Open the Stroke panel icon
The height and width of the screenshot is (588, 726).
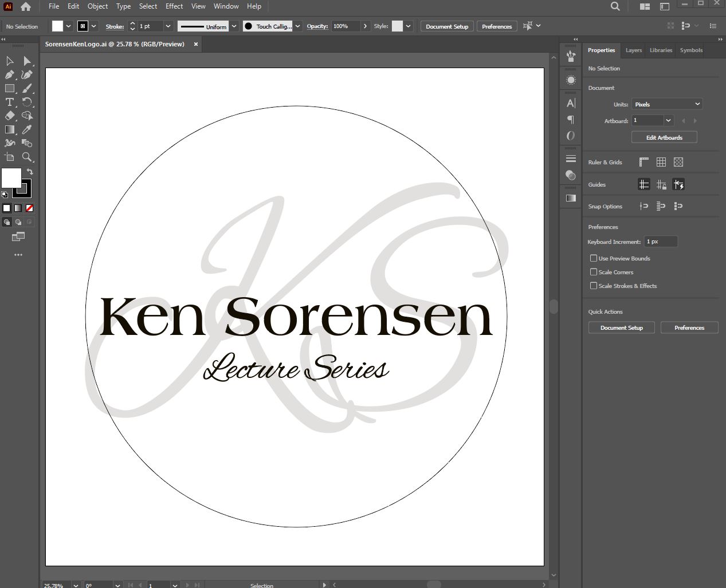[571, 159]
